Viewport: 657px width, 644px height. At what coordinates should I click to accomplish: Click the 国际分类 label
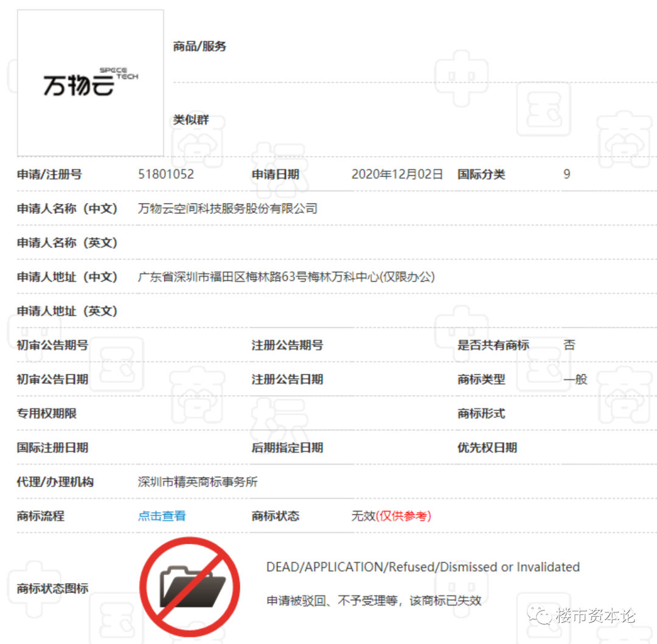(x=481, y=174)
